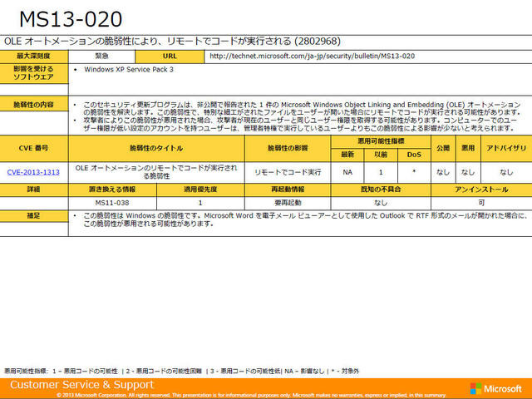The image size is (532, 399).
Task: Click the アンインストール header
Action: point(481,190)
